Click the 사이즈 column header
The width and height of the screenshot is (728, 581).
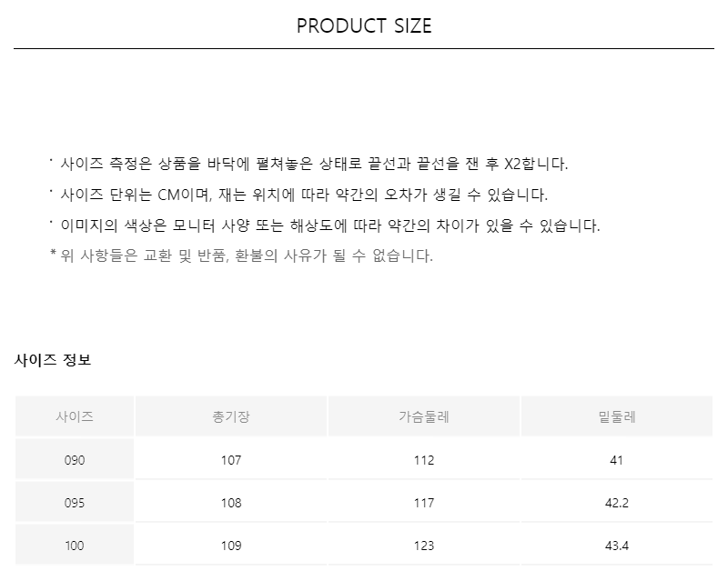(75, 416)
